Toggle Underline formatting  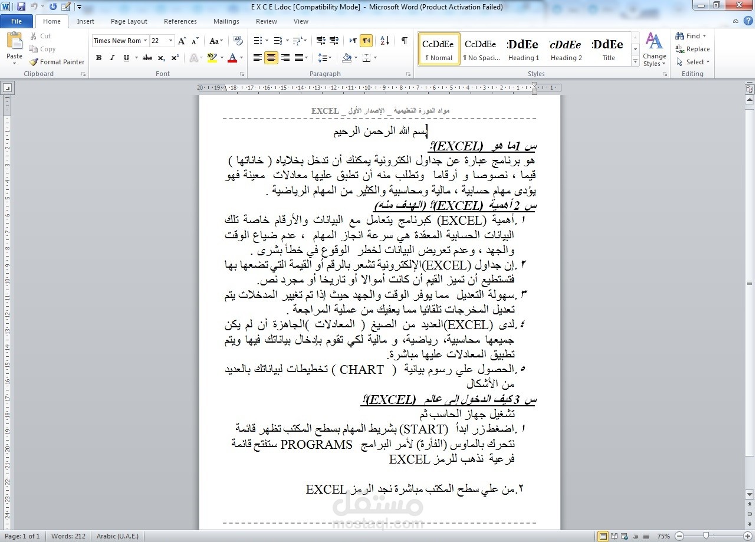pyautogui.click(x=126, y=58)
